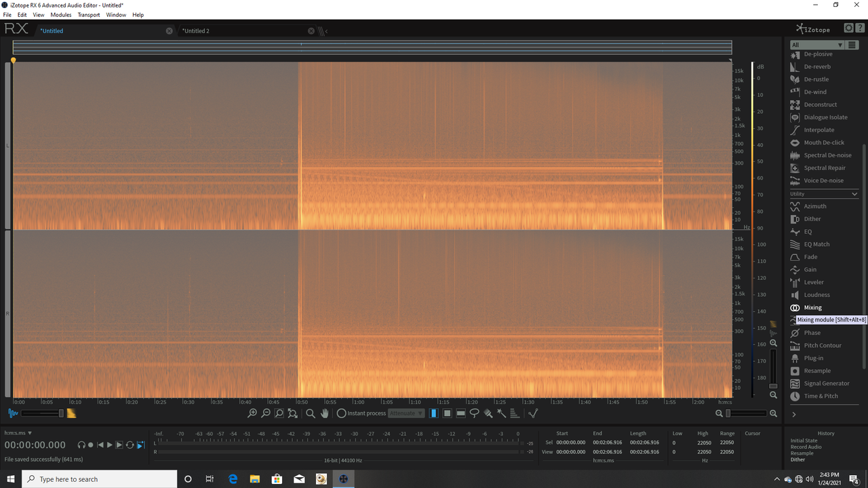Viewport: 868px width, 488px height.
Task: Open the Edit menu
Action: [22, 15]
